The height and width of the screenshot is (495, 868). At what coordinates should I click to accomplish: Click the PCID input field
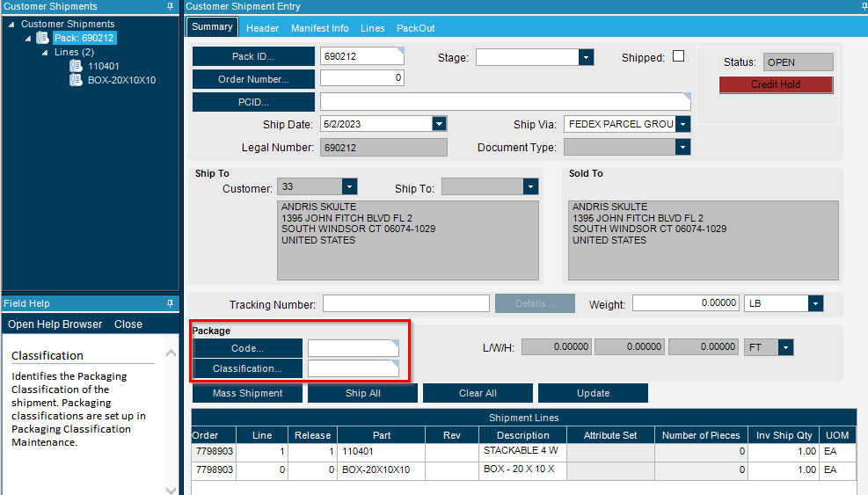(506, 102)
